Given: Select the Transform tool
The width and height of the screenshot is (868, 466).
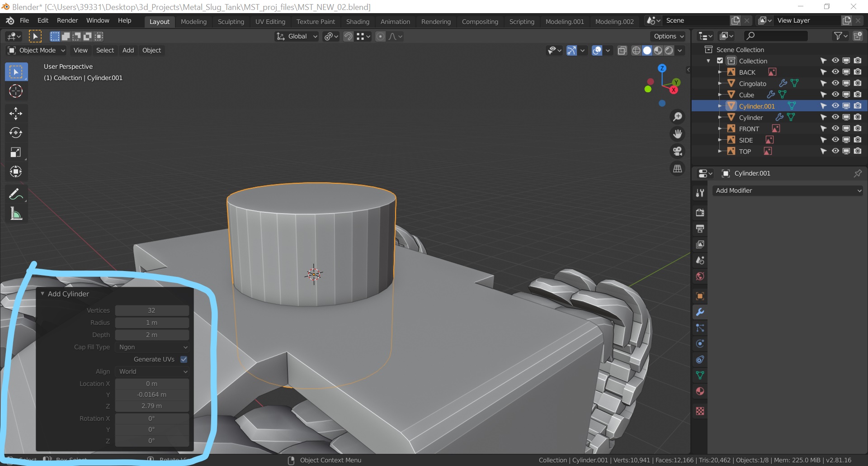Looking at the screenshot, I should (x=16, y=171).
